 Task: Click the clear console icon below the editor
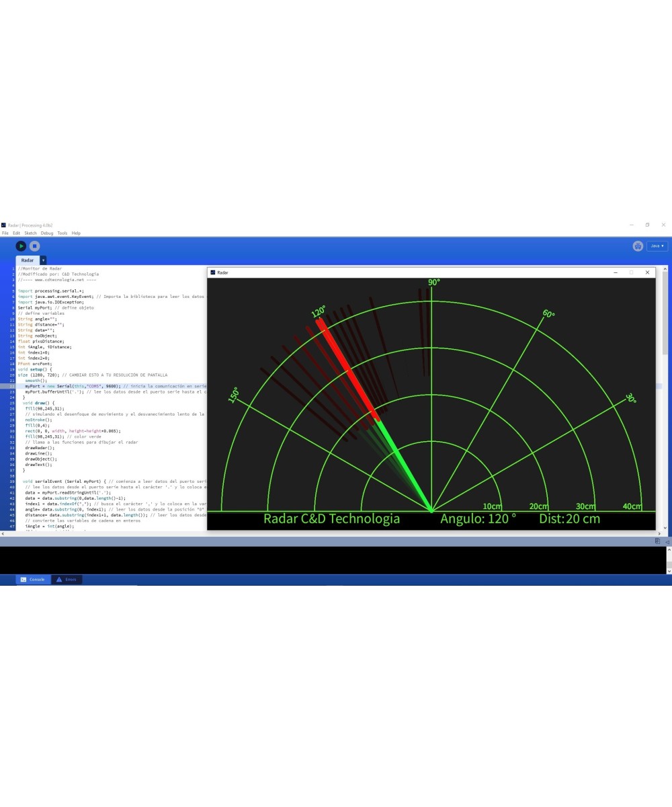click(657, 540)
